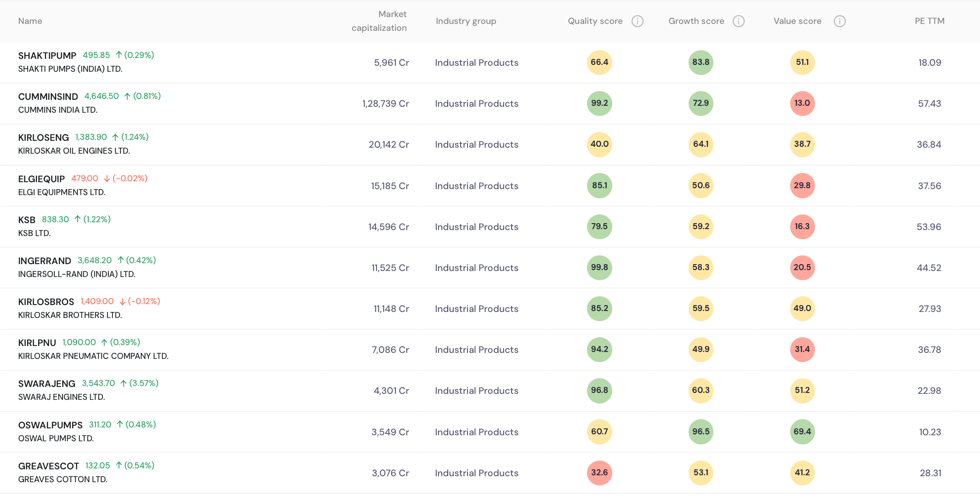
Task: Select market cap cell 5,961 Cr
Action: 391,63
